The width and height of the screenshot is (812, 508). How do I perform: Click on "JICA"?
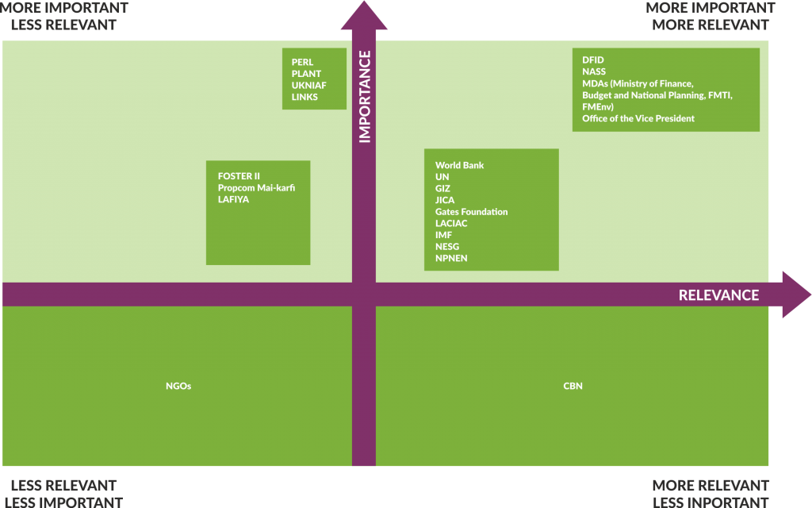[x=445, y=200]
